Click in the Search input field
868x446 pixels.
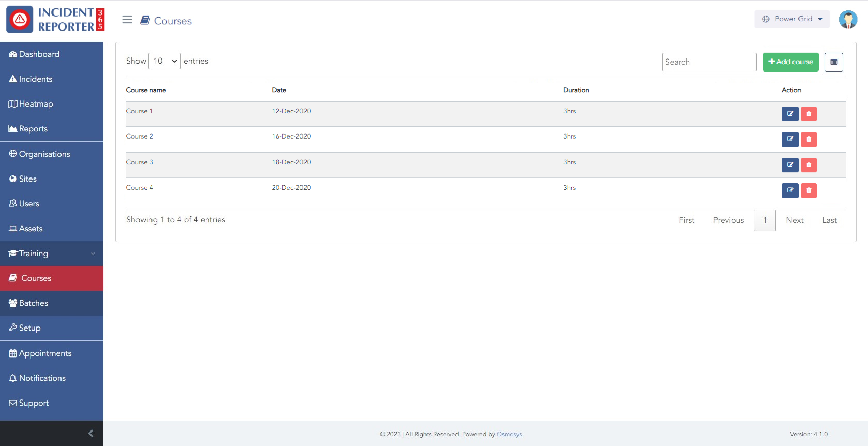tap(709, 62)
